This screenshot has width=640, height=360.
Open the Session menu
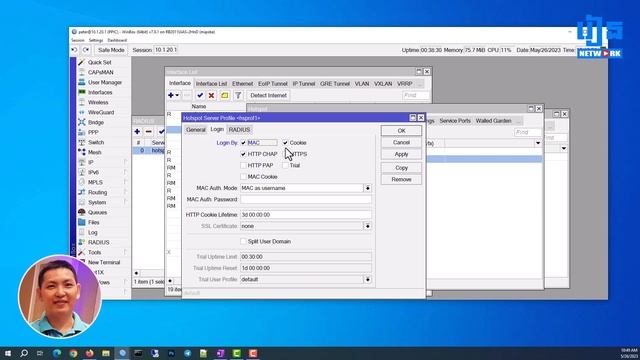click(x=77, y=40)
